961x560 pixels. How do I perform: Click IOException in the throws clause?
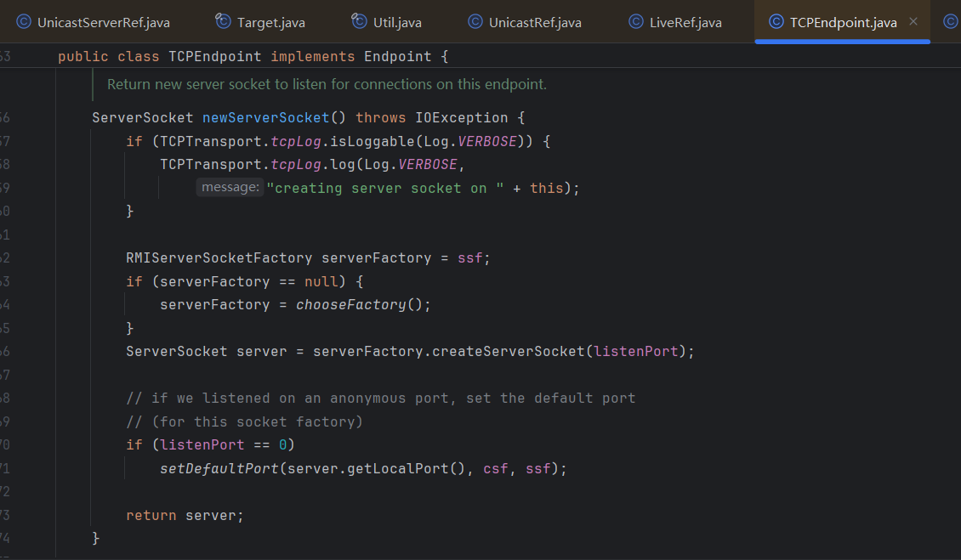(461, 118)
